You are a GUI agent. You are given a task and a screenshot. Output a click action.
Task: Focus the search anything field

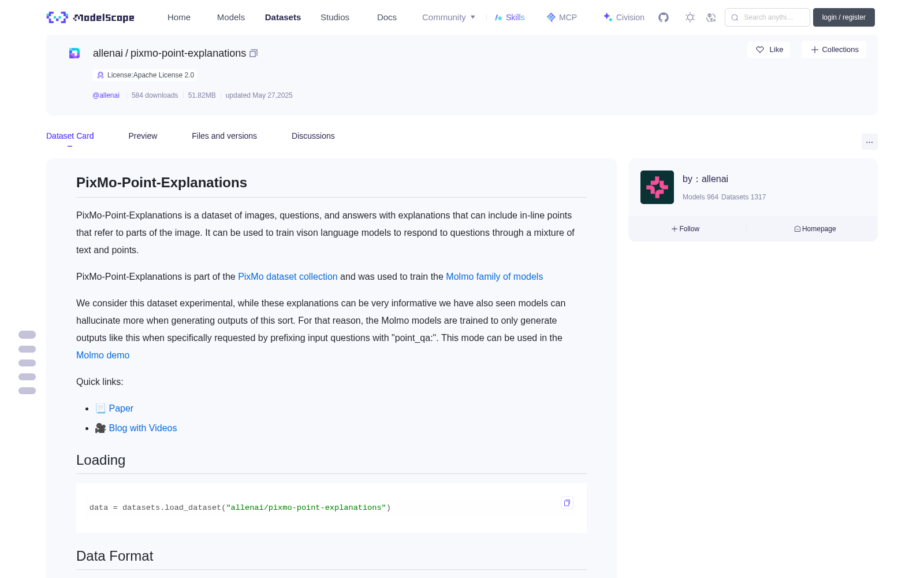coord(767,17)
